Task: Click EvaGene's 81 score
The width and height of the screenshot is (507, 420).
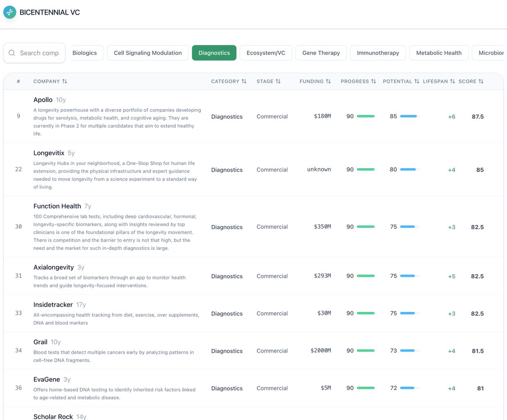Action: (480, 388)
